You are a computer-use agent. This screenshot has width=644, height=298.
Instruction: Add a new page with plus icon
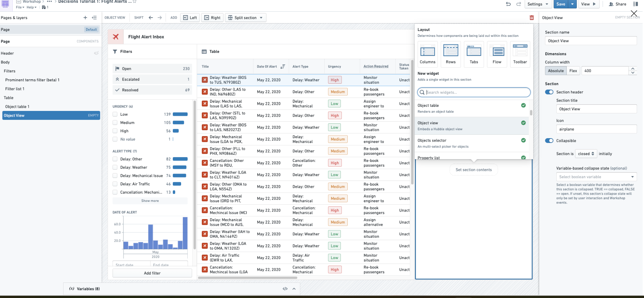click(x=85, y=18)
